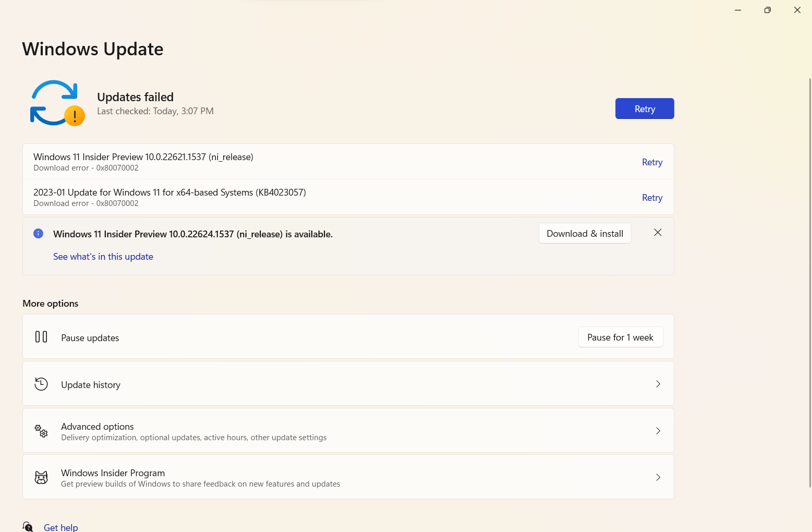Click the Advanced options gears icon
Screen dimensions: 812x532
(x=41, y=431)
